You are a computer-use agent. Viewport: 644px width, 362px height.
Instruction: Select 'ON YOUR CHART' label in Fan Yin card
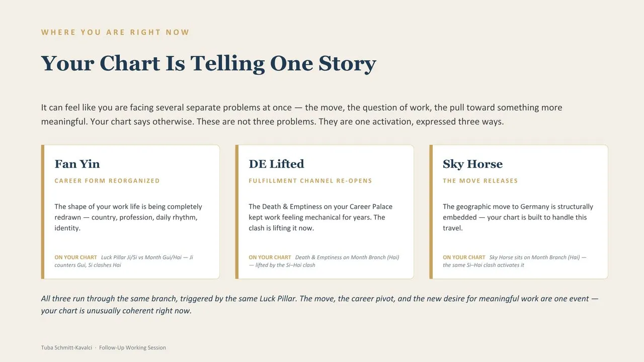coord(75,257)
